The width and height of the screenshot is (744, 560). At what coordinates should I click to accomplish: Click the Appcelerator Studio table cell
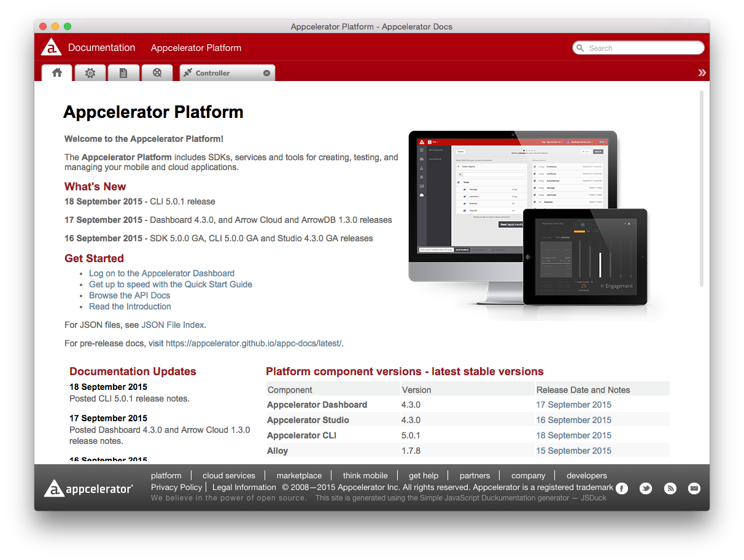[x=333, y=420]
